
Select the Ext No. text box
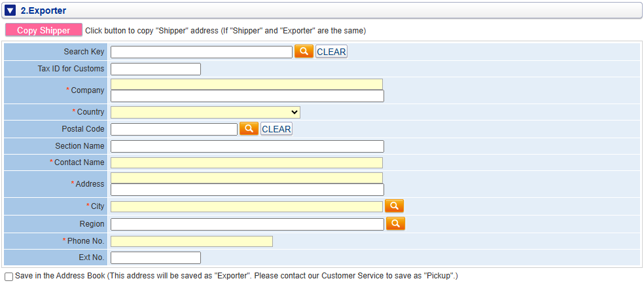click(156, 257)
